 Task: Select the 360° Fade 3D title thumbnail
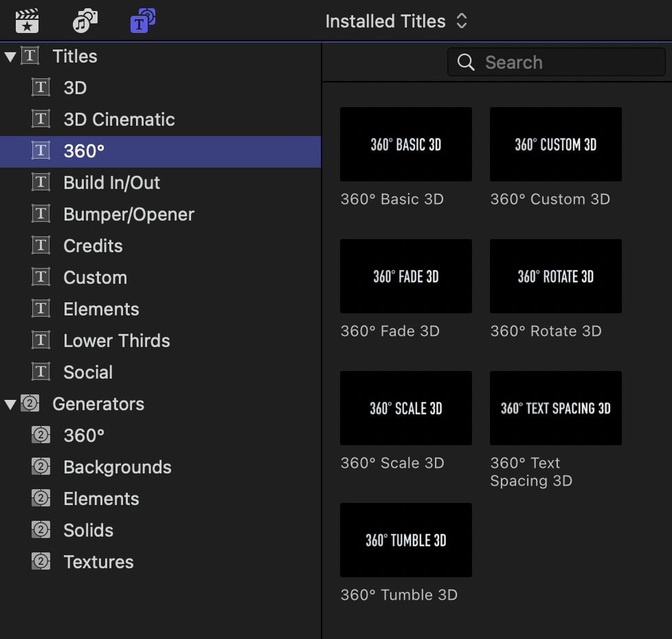[x=406, y=276]
